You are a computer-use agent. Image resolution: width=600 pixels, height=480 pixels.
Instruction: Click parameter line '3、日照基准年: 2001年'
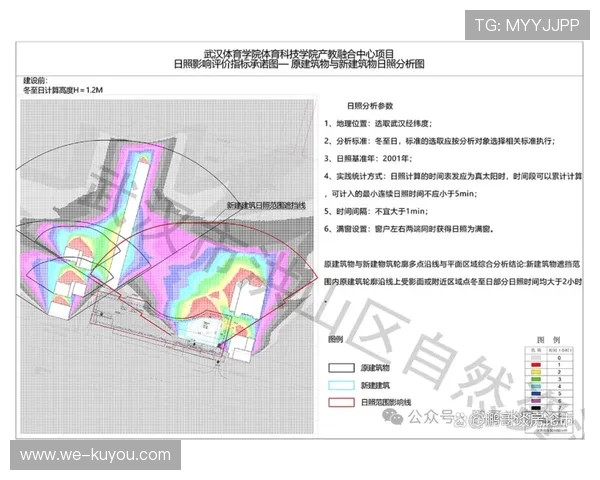click(x=368, y=158)
